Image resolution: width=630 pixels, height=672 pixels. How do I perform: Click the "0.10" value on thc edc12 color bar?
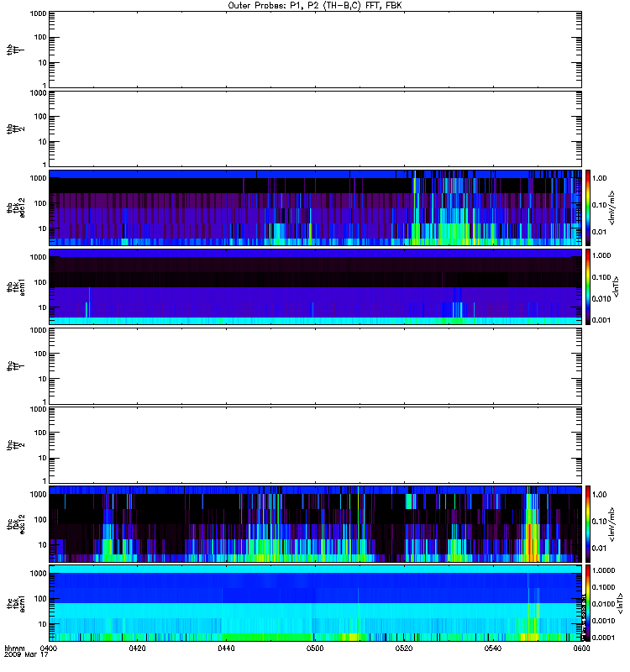[599, 521]
